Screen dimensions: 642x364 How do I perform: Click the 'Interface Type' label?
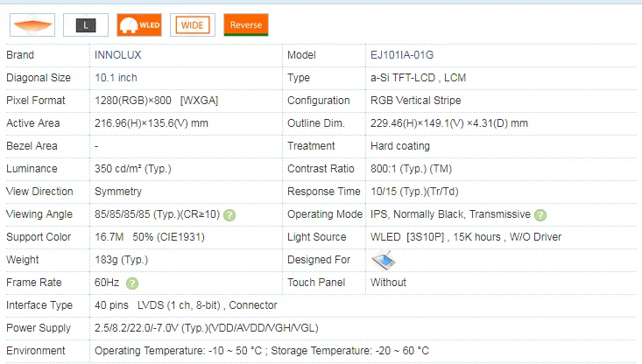(x=39, y=305)
